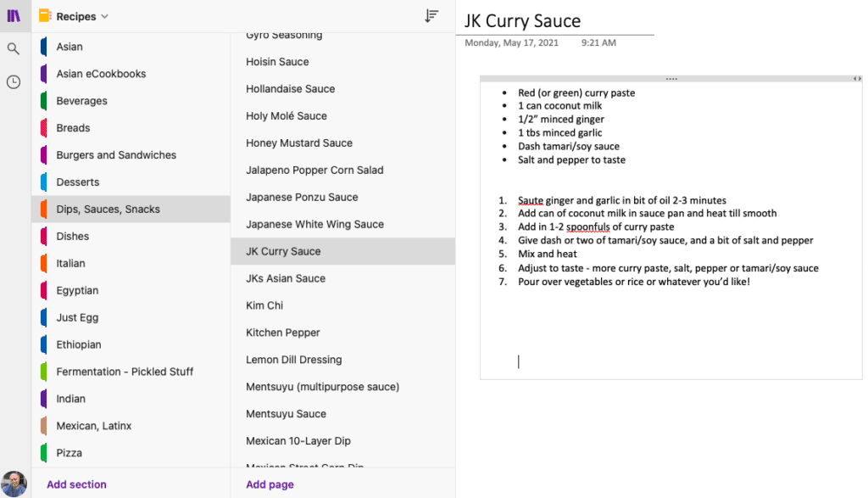Click the note container resize arrows
Viewport: 868px width, 498px height.
(857, 79)
